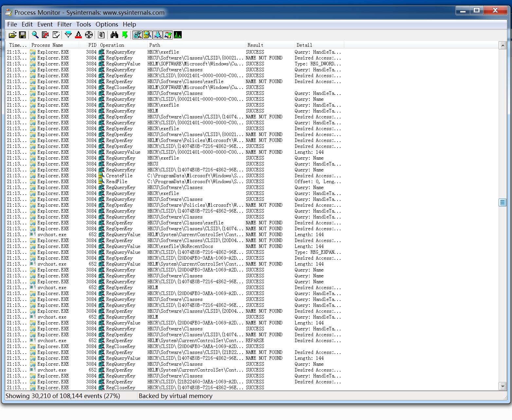Image resolution: width=512 pixels, height=420 pixels.
Task: Click the Process Monitor title bar icon
Action: (9, 12)
